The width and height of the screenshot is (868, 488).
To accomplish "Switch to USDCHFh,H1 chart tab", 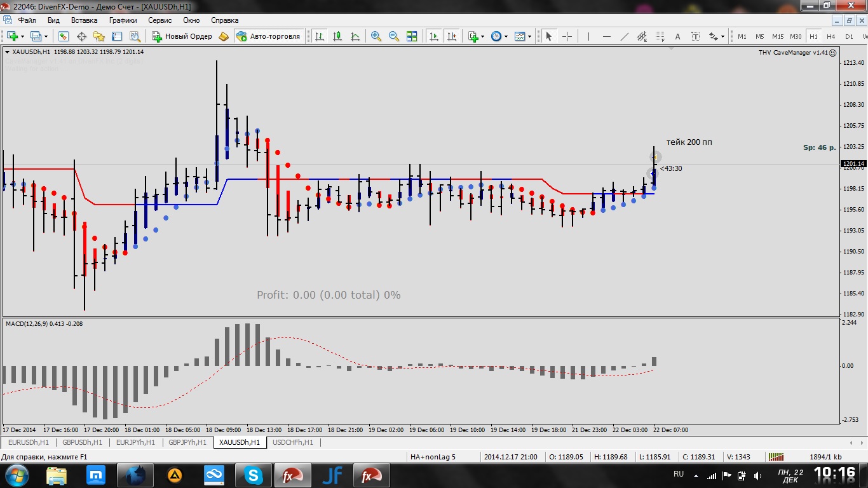I will pyautogui.click(x=293, y=442).
